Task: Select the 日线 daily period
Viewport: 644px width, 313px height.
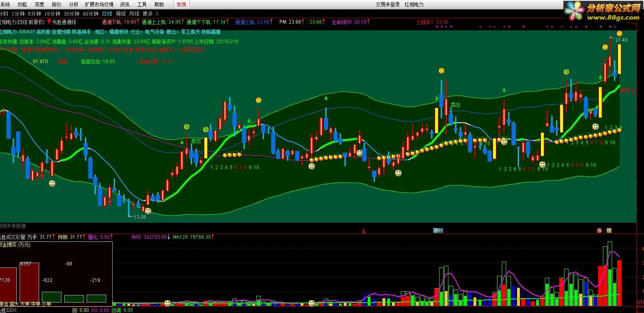Action: pyautogui.click(x=107, y=14)
